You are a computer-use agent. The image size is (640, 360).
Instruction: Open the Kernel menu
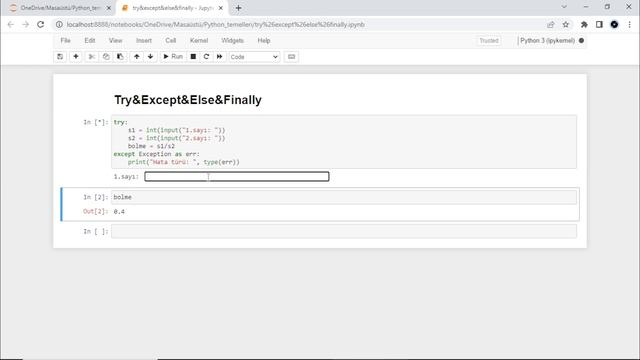[199, 40]
